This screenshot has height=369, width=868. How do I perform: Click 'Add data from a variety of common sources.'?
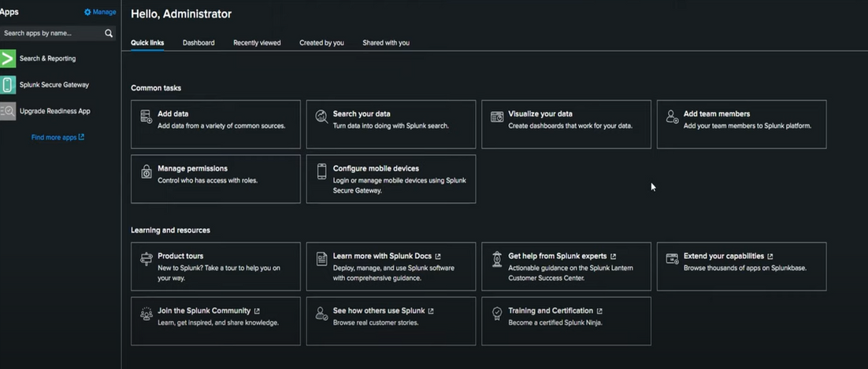point(221,126)
